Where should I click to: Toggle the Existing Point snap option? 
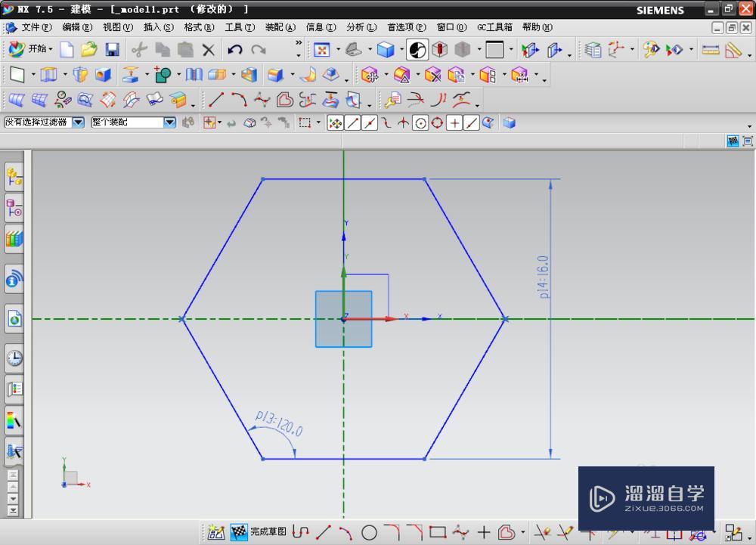point(454,123)
